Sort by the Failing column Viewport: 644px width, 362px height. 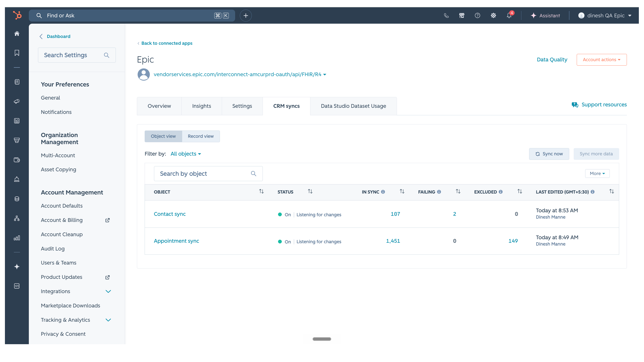(x=458, y=191)
